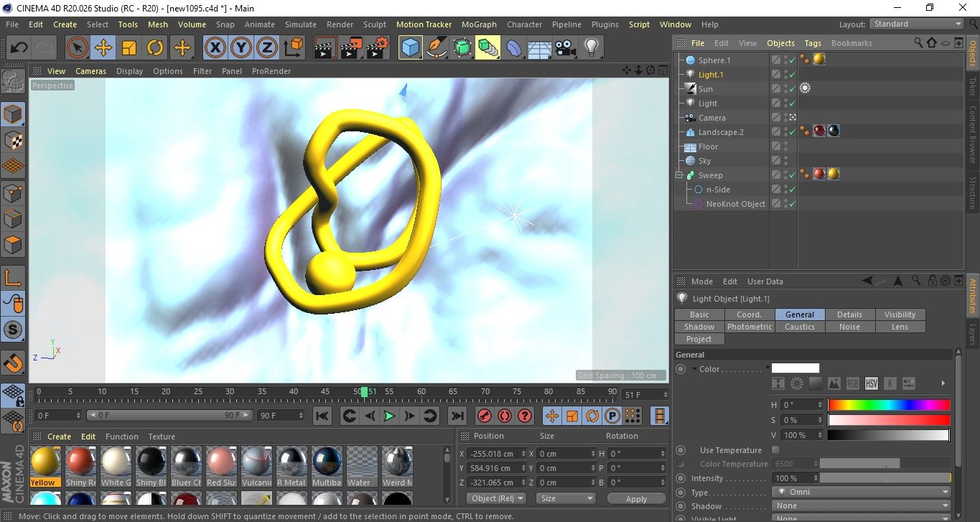Click the Apply button
980x522 pixels.
pos(636,498)
